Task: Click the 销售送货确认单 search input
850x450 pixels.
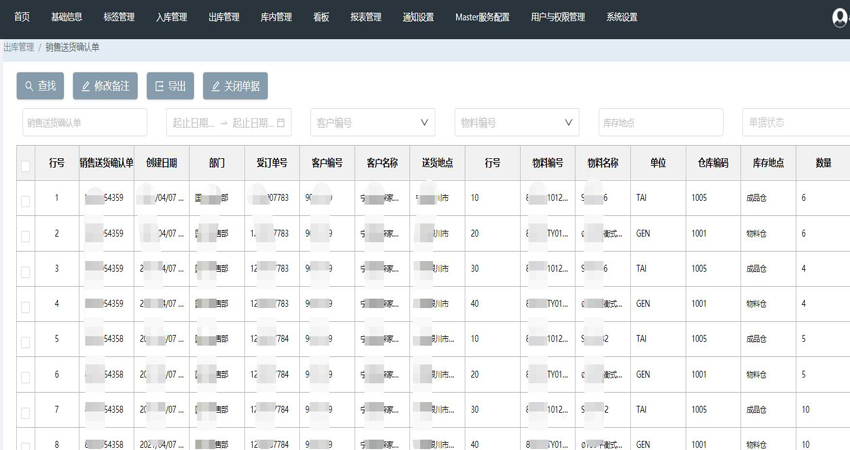Action: (84, 123)
